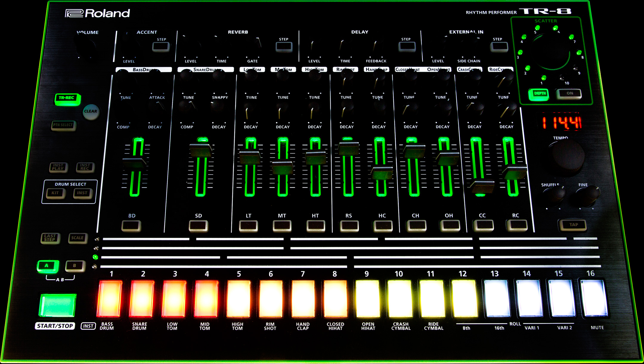
Task: Click the Reverb STEP button
Action: tap(284, 47)
